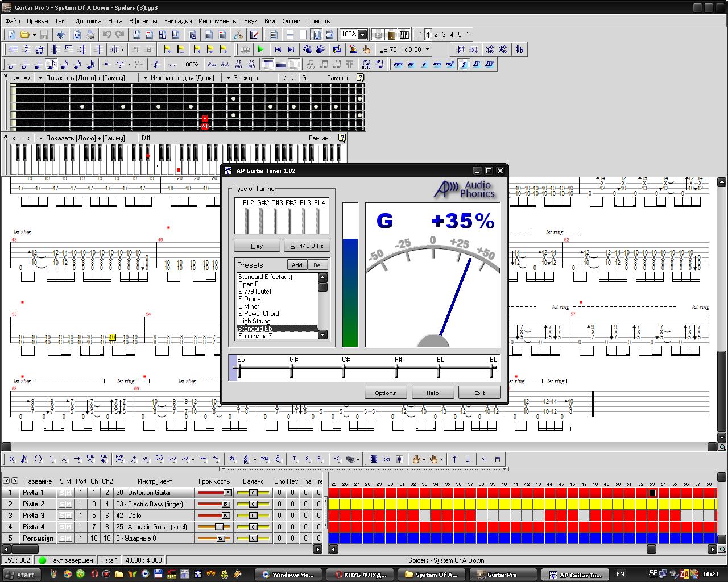728x582 pixels.
Task: Open tuplet triplet dropdown arrow
Action: coord(129,64)
